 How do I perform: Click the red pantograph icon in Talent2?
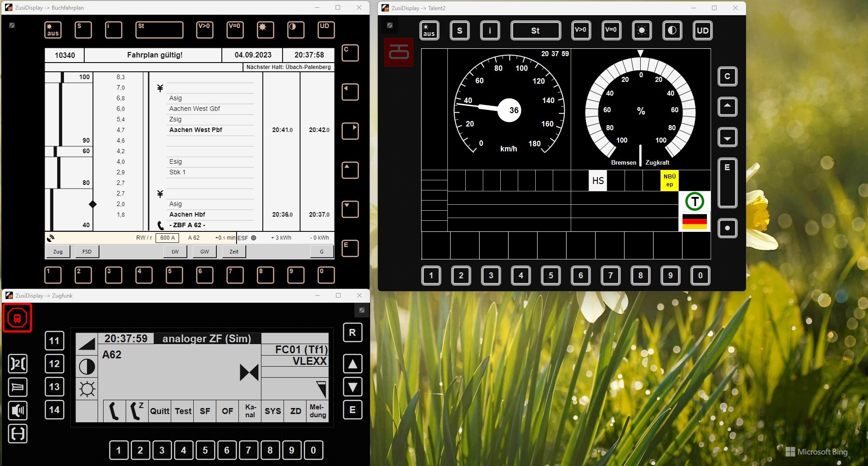(399, 52)
